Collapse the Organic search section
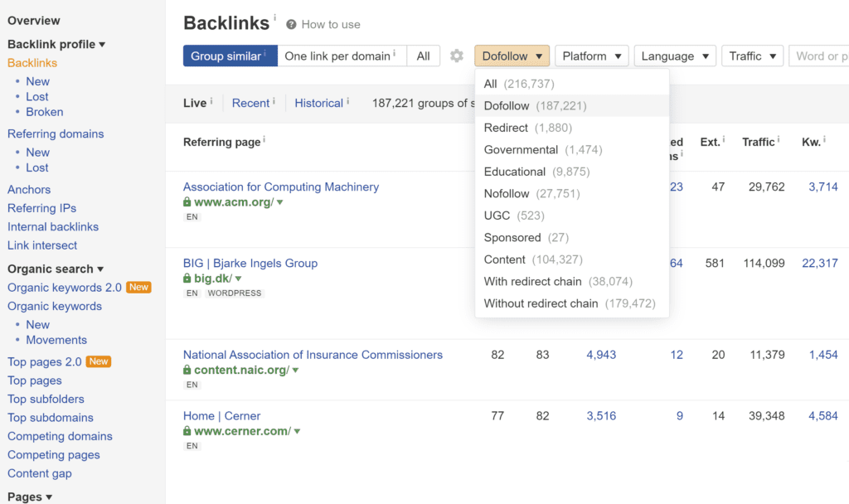This screenshot has height=504, width=849. pos(56,269)
